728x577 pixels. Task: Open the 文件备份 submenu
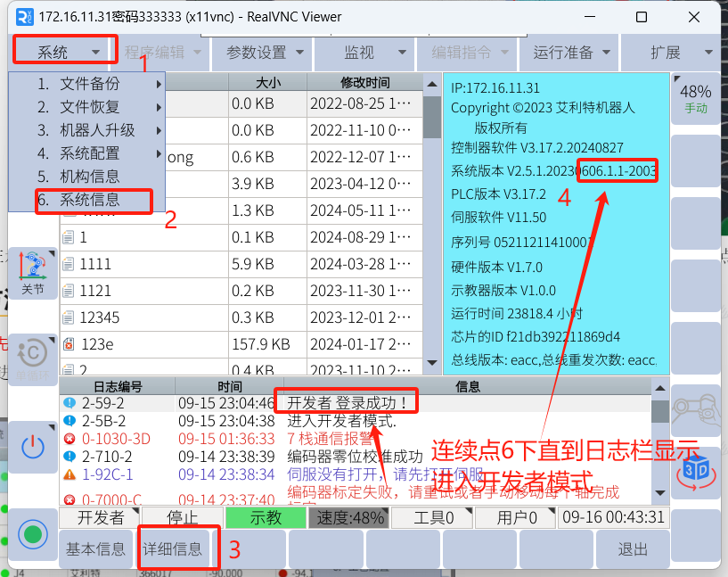(x=89, y=84)
